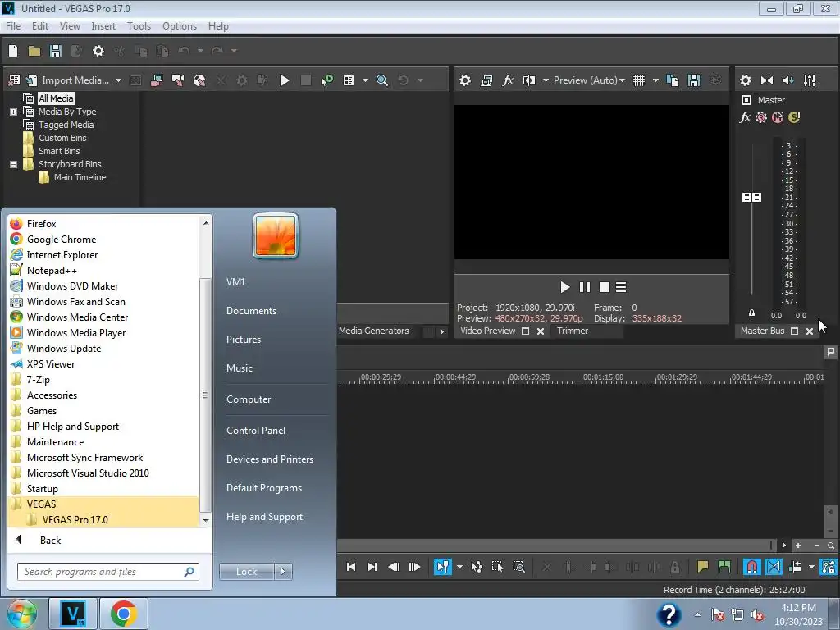Select the Video Preview tab

coord(487,331)
